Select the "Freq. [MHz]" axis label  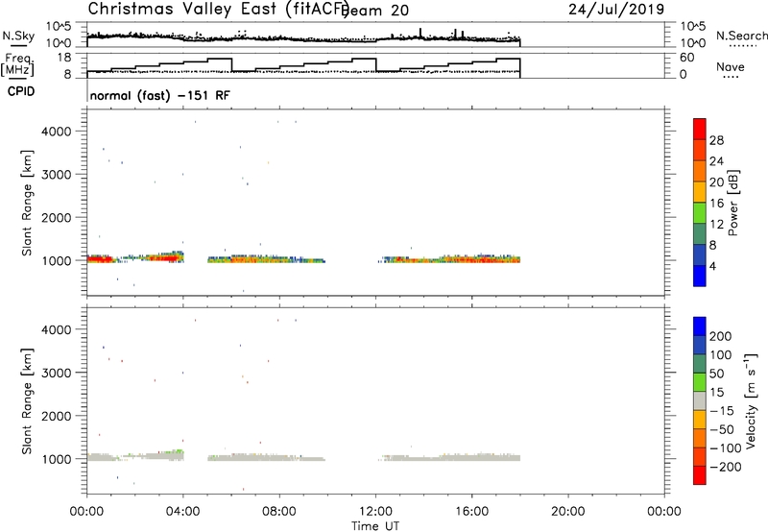click(x=17, y=65)
